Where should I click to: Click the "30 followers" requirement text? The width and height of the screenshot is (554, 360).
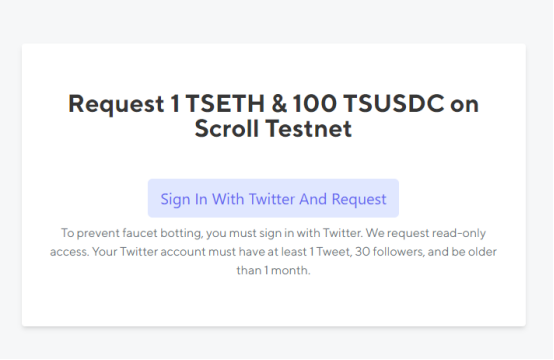[x=390, y=252]
